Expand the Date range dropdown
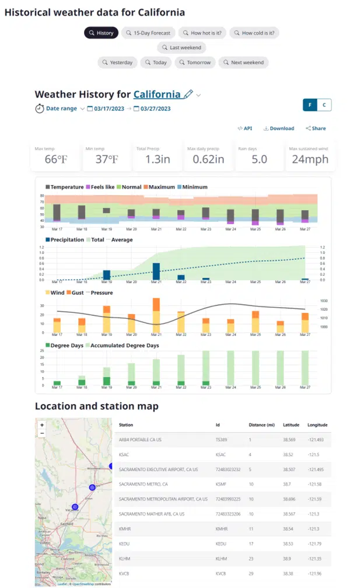Image resolution: width=364 pixels, height=588 pixels. 82,109
